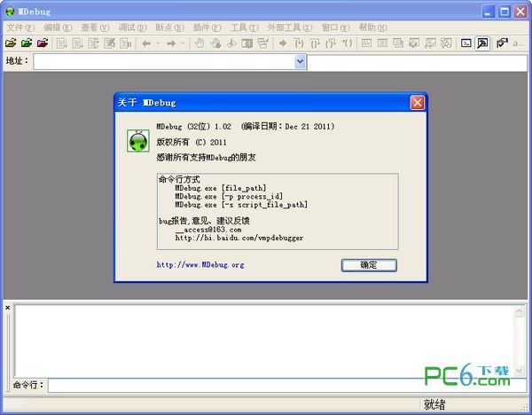The width and height of the screenshot is (532, 415).
Task: Click the output panel scroll-up arrow
Action: (519, 311)
